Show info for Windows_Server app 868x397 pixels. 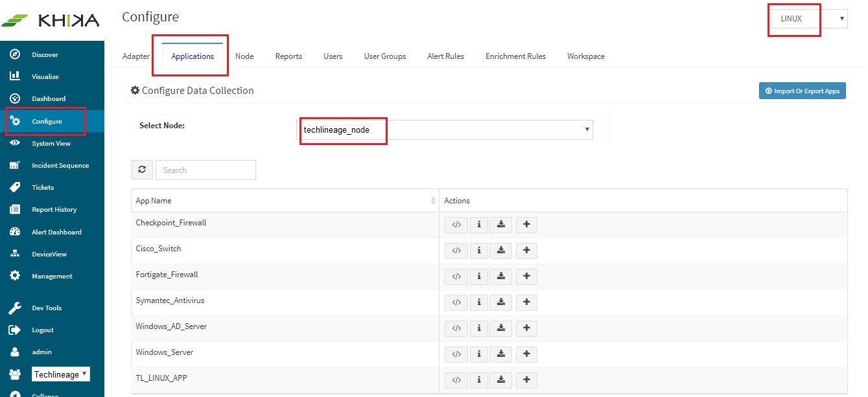[478, 354]
